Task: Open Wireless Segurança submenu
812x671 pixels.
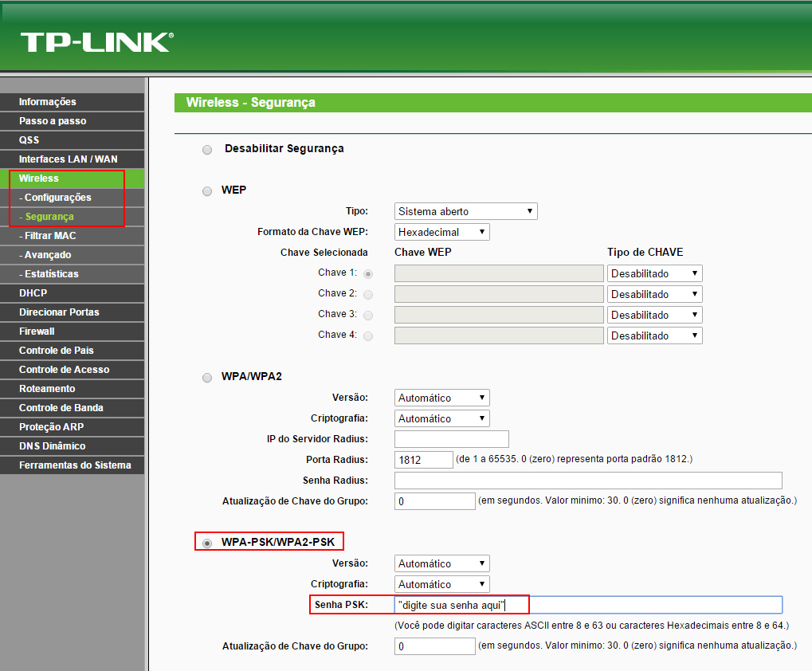Action: 72,217
